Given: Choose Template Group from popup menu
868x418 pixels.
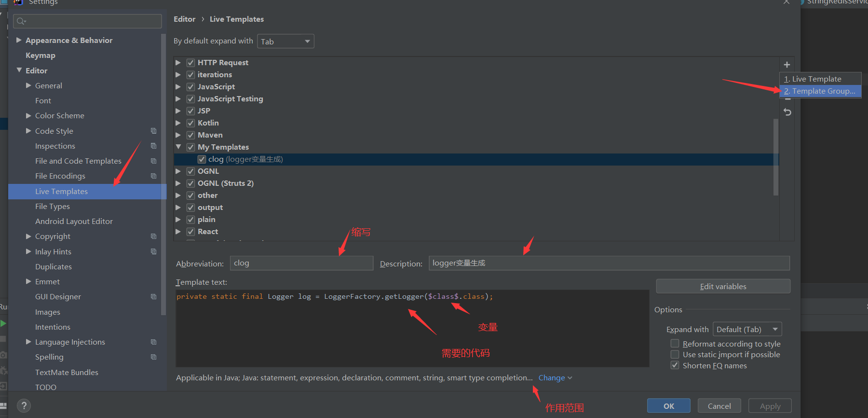Looking at the screenshot, I should [820, 91].
